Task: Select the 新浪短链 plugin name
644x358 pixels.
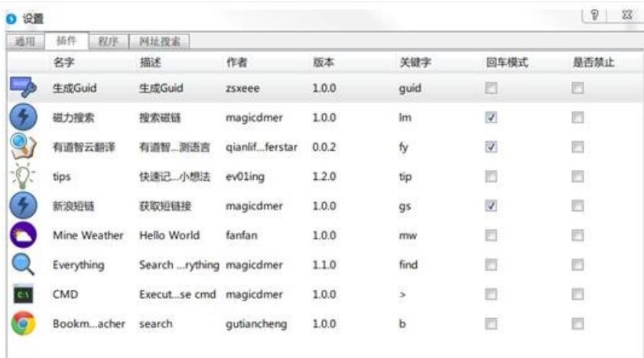Action: coord(73,206)
